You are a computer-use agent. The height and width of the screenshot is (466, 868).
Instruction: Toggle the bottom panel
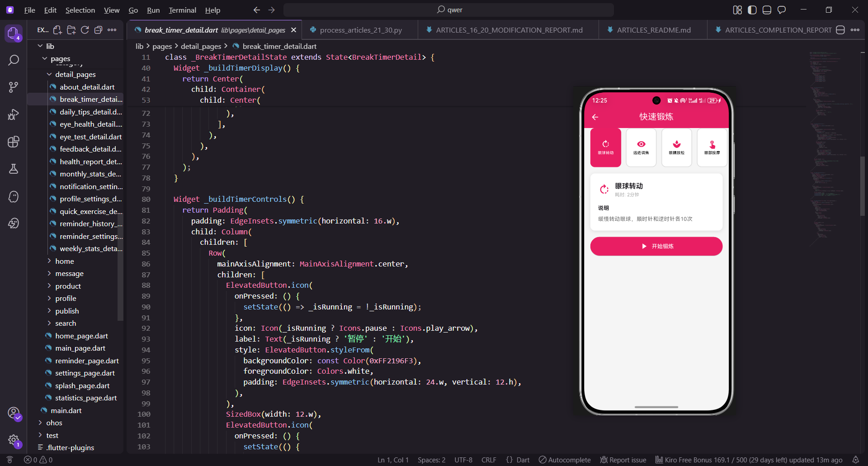click(x=767, y=10)
